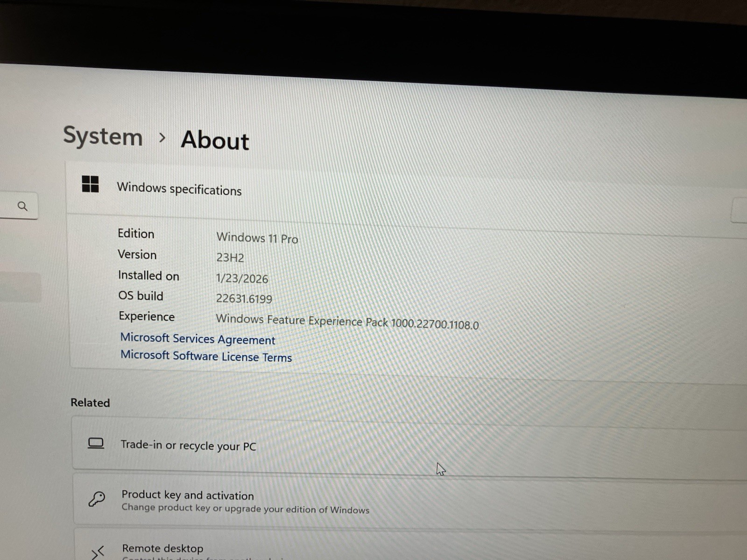Click the Change product key description text
Image resolution: width=747 pixels, height=560 pixels.
[x=245, y=509]
